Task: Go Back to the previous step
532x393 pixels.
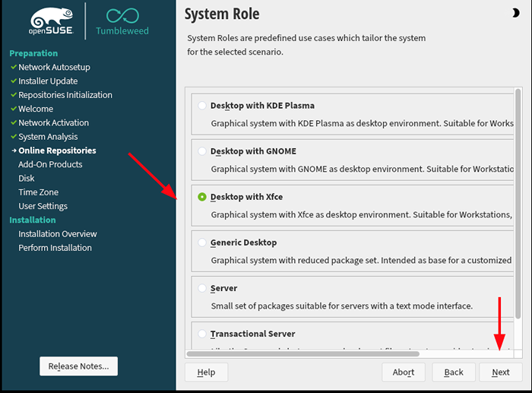Action: pyautogui.click(x=454, y=372)
